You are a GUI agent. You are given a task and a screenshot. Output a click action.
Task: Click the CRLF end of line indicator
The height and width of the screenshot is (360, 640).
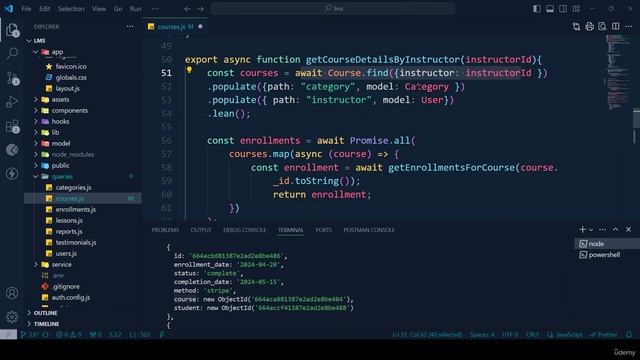(532, 335)
